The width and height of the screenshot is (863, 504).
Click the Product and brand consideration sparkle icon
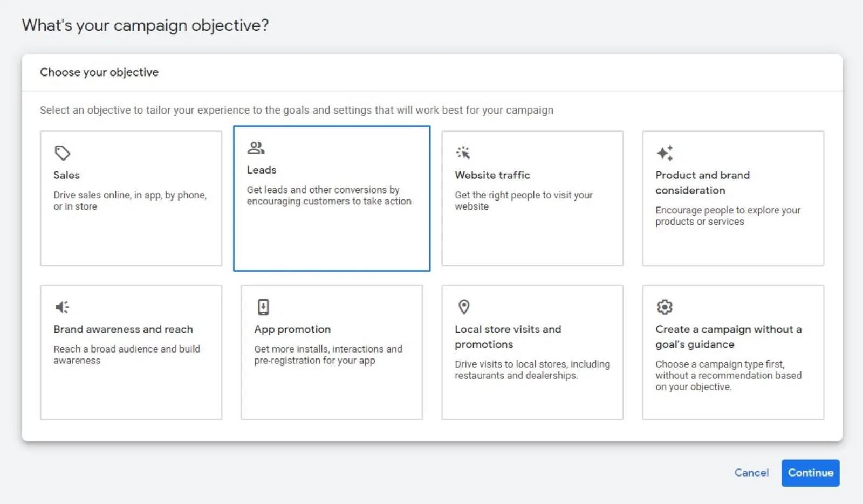(665, 153)
